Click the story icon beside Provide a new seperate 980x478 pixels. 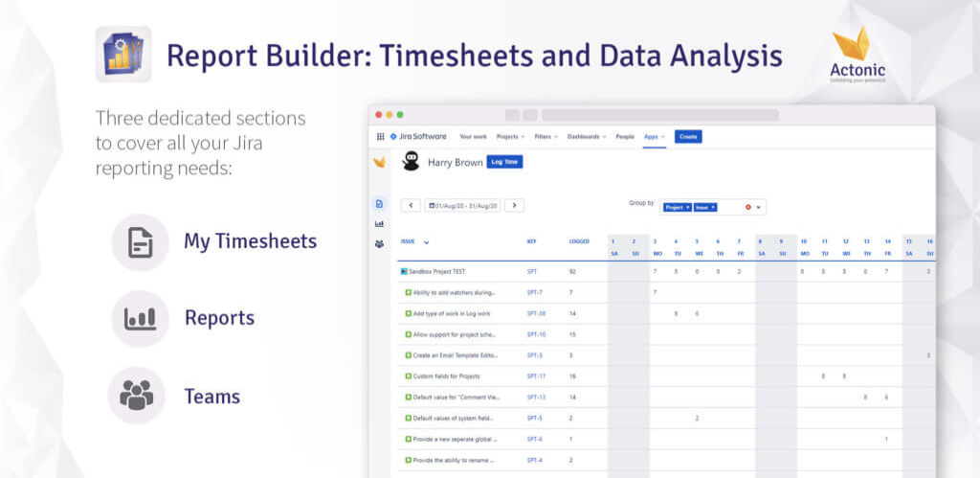pyautogui.click(x=409, y=440)
